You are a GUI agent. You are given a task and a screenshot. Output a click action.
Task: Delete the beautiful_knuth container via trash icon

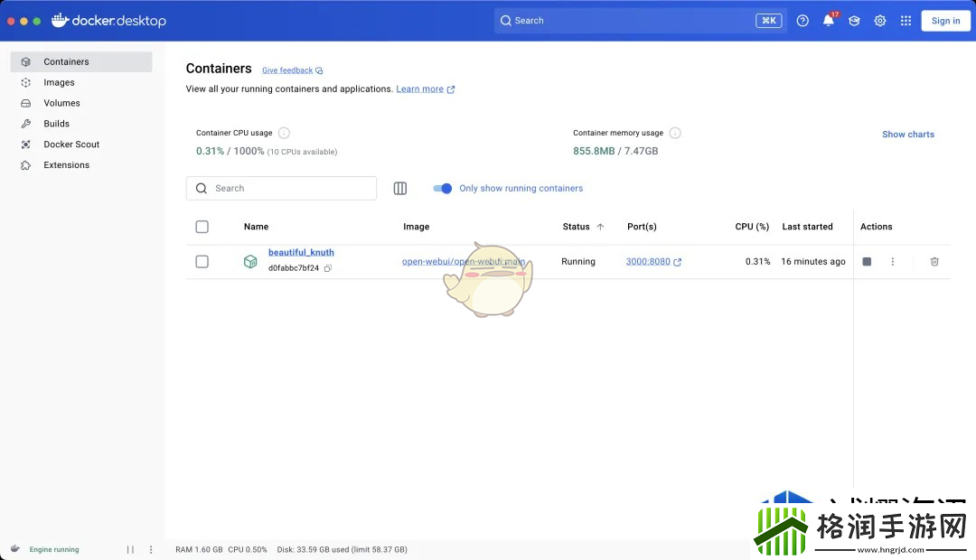pyautogui.click(x=934, y=262)
